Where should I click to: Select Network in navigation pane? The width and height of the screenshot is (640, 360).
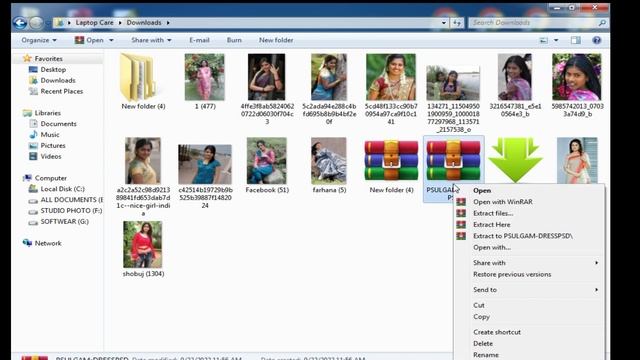pos(42,243)
